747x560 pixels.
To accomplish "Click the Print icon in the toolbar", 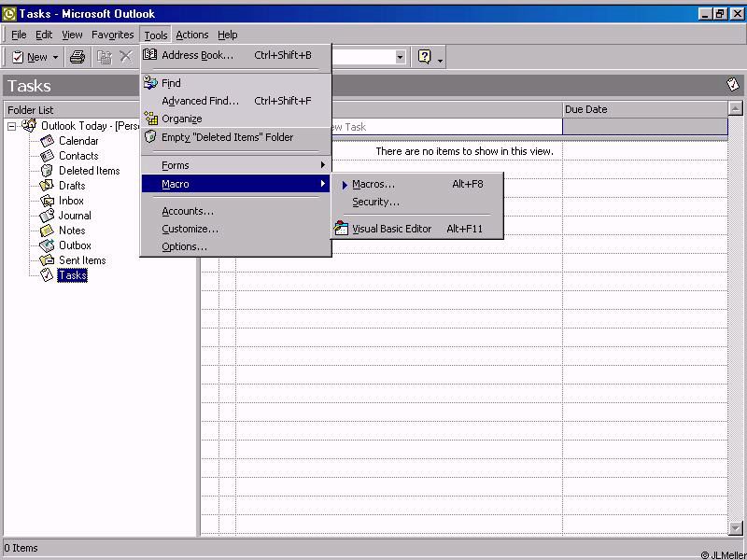I will [78, 57].
